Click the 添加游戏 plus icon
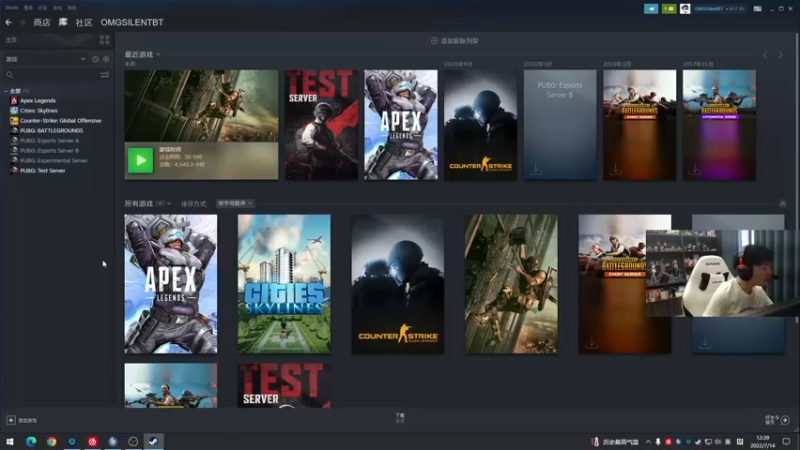The width and height of the screenshot is (800, 450). 11,420
